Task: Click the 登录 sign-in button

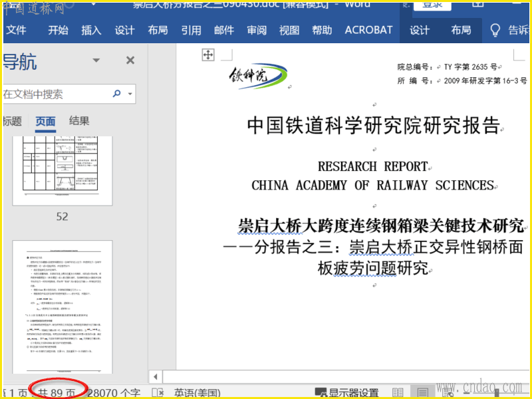Action: (432, 5)
